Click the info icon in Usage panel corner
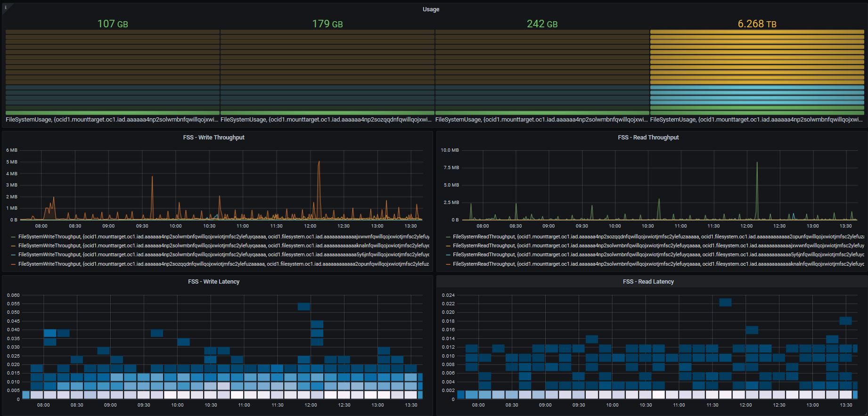 point(5,7)
